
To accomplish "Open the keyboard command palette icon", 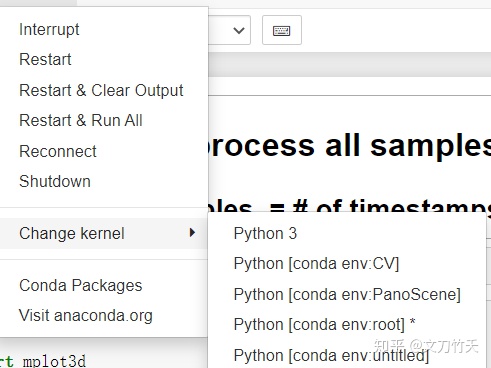I will pos(282,30).
